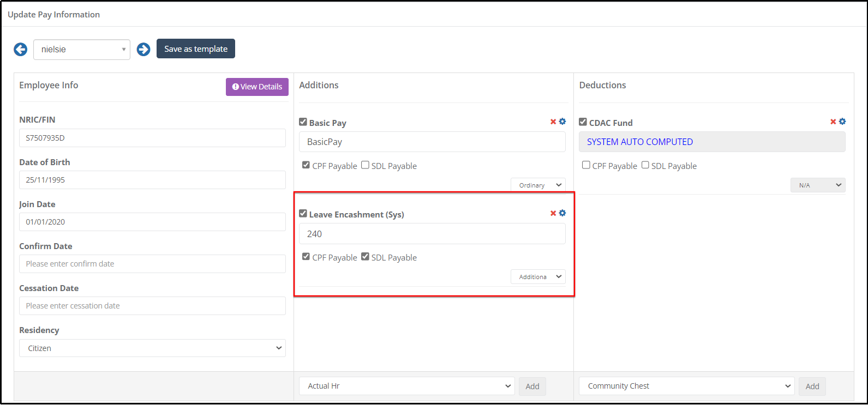Click the Confirm Date field
The width and height of the screenshot is (868, 405).
point(152,264)
